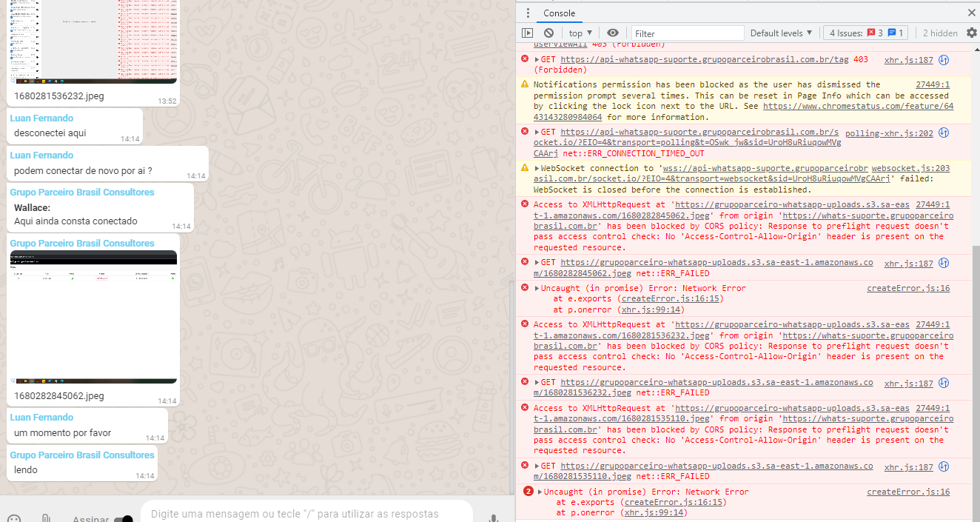This screenshot has width=980, height=522.
Task: Open DevTools settings with the gear icon
Action: 970,33
